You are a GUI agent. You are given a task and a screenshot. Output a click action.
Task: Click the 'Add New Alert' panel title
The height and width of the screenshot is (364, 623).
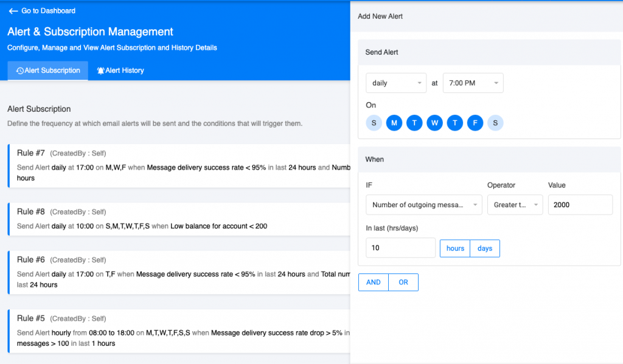pyautogui.click(x=380, y=16)
